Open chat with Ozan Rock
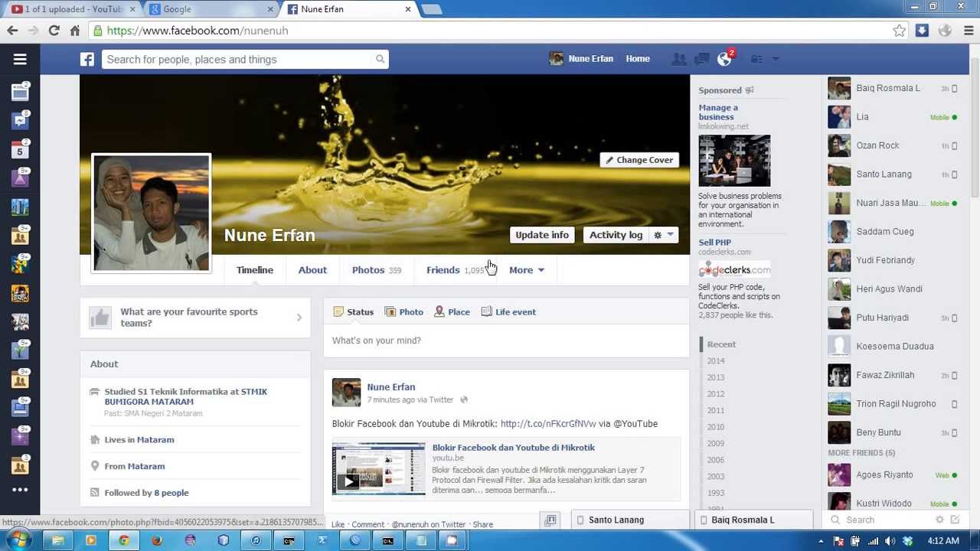 (893, 145)
